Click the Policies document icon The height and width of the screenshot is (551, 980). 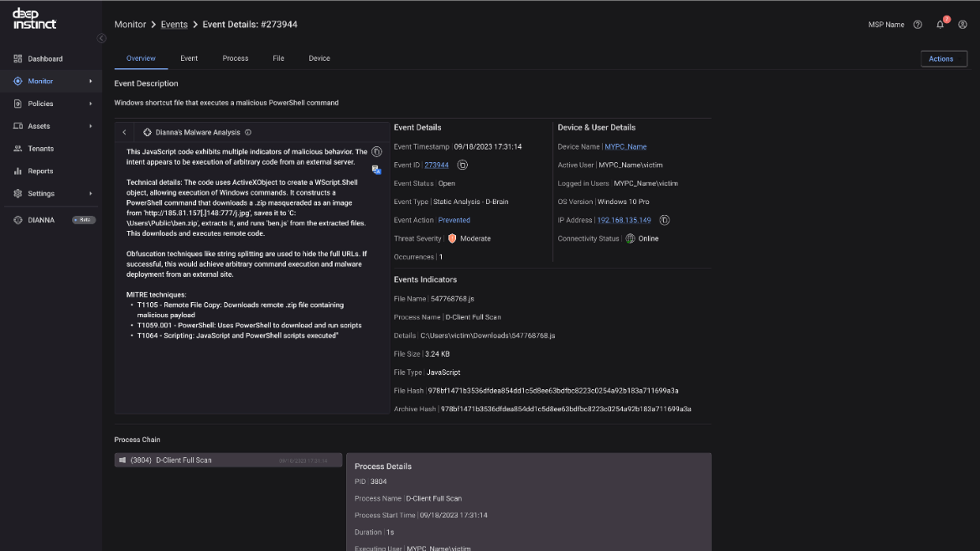18,104
